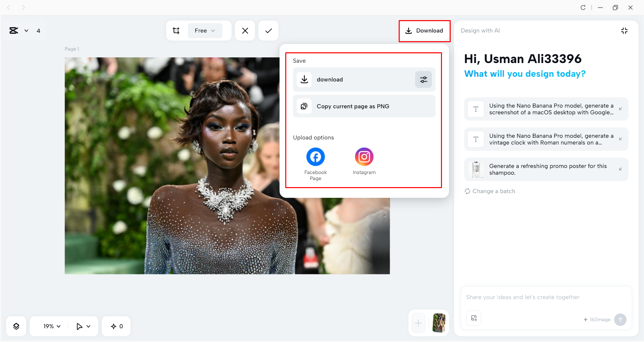Pick the shampoo promo poster prompt

546,169
